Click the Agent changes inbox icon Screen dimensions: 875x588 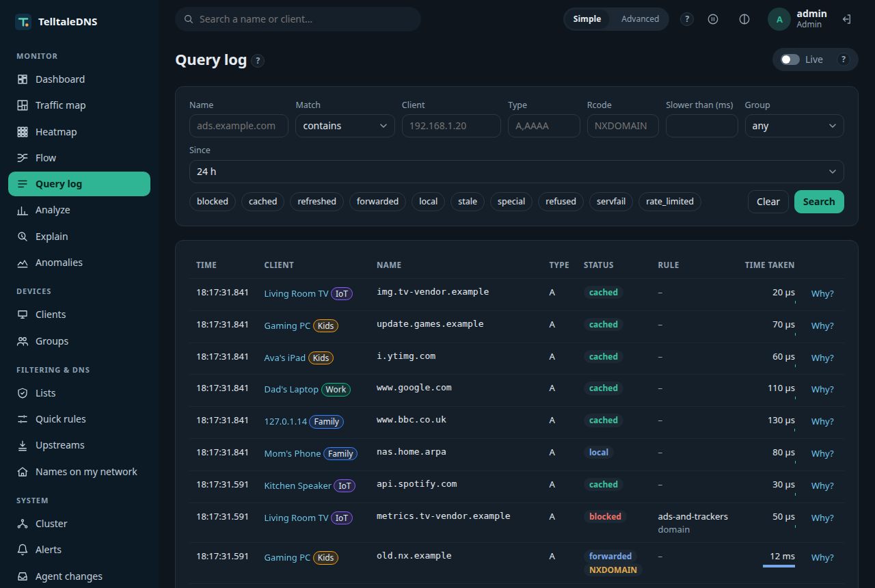[23, 576]
